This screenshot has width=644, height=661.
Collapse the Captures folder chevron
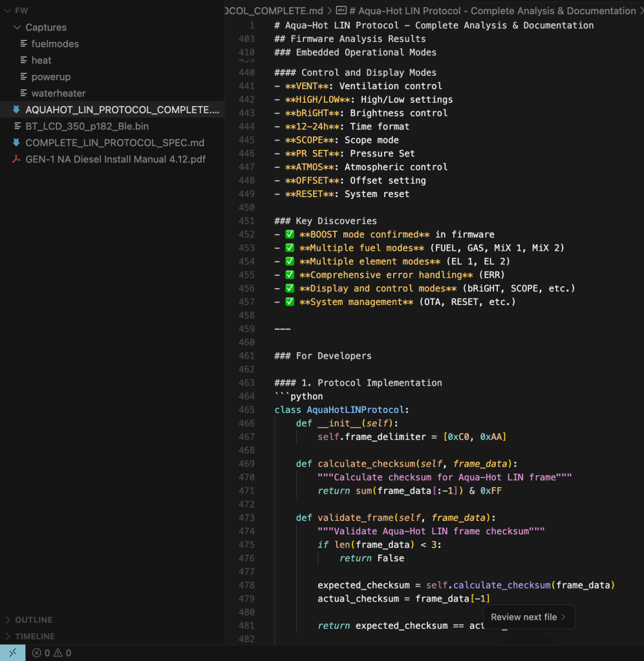pos(17,27)
